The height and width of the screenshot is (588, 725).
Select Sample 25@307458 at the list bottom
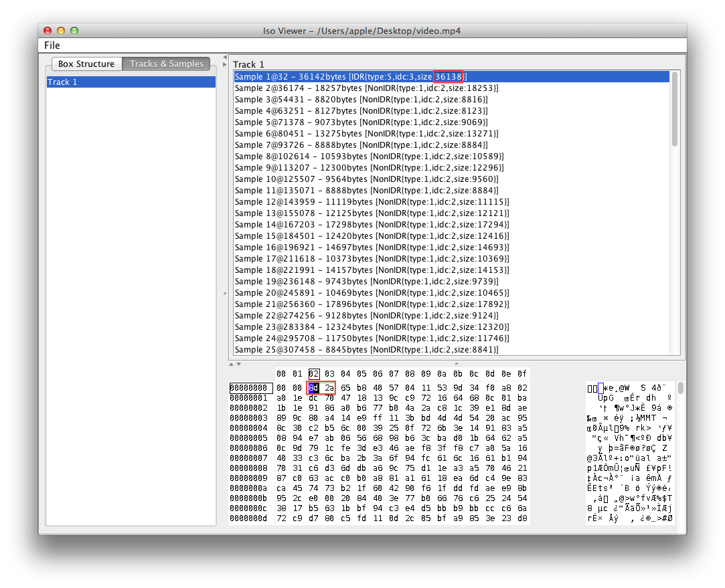(335, 350)
